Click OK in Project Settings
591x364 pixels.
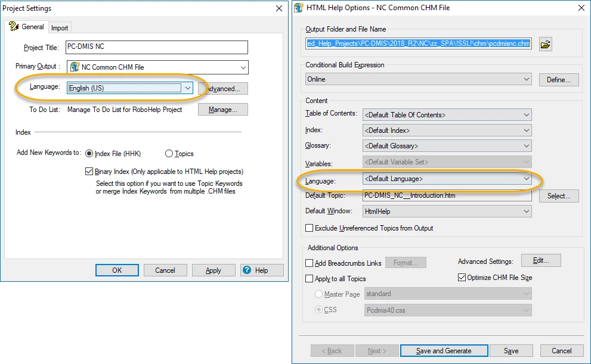117,270
